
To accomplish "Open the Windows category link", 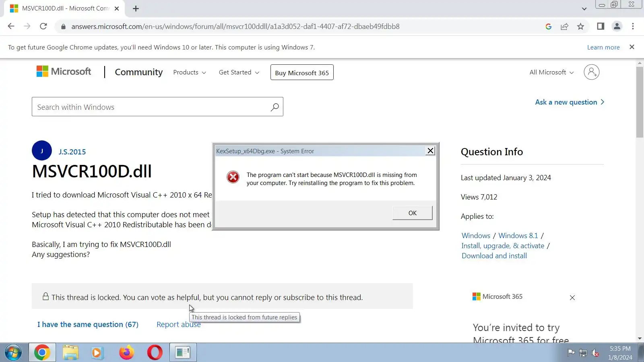I will coord(476,236).
